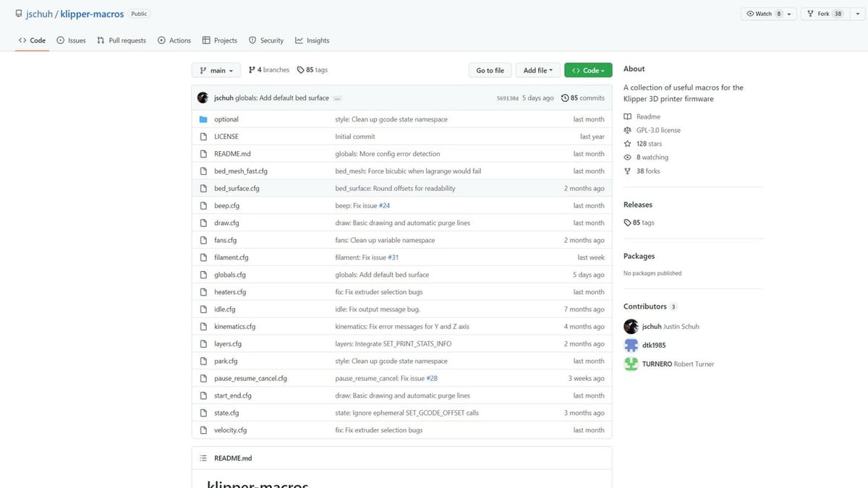Click the bed_mesh_fast.cfg file icon
868x488 pixels.
click(x=203, y=171)
